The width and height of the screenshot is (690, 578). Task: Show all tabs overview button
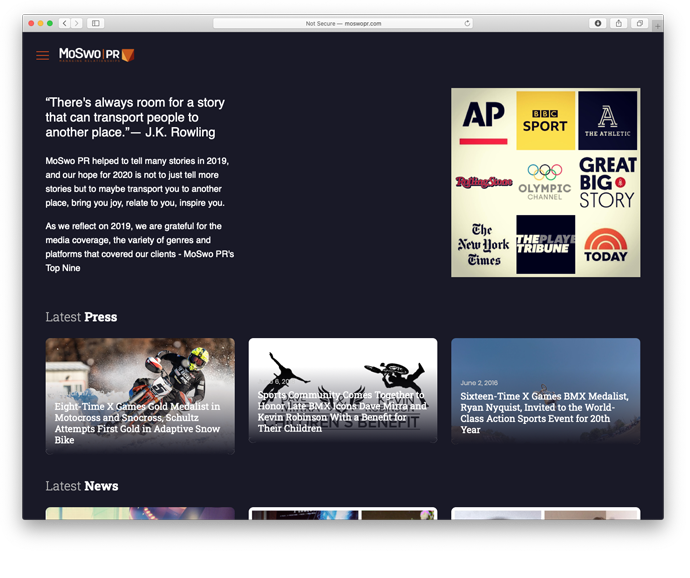click(x=640, y=23)
